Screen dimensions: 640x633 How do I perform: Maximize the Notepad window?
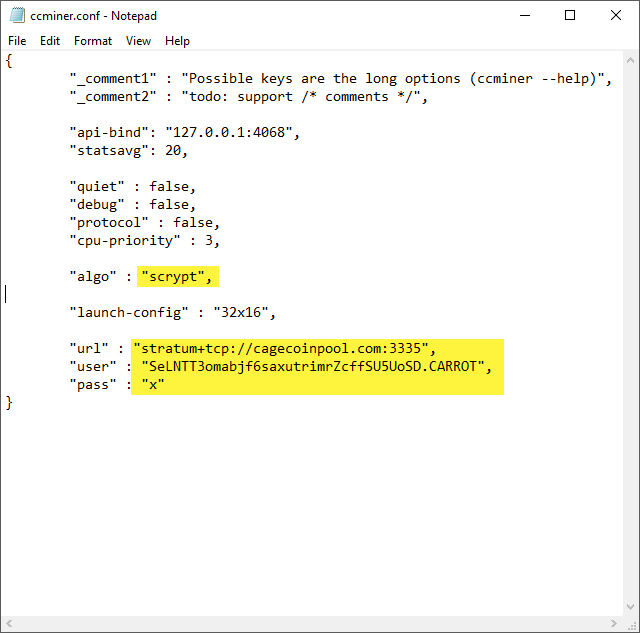[570, 16]
